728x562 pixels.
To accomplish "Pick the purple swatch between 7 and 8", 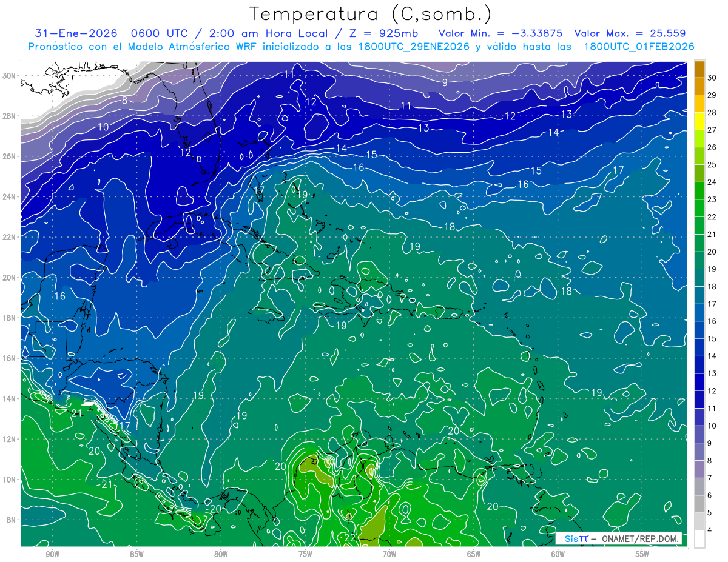I will (699, 469).
